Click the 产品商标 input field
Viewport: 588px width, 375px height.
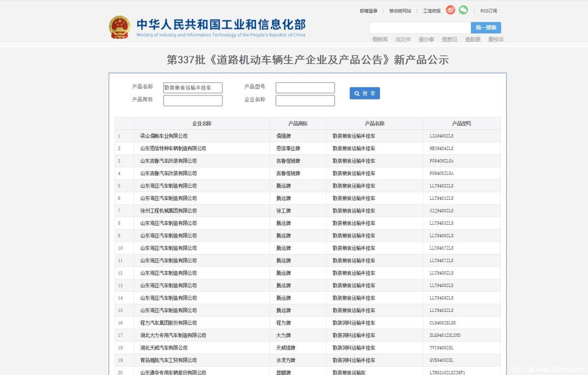tap(193, 100)
